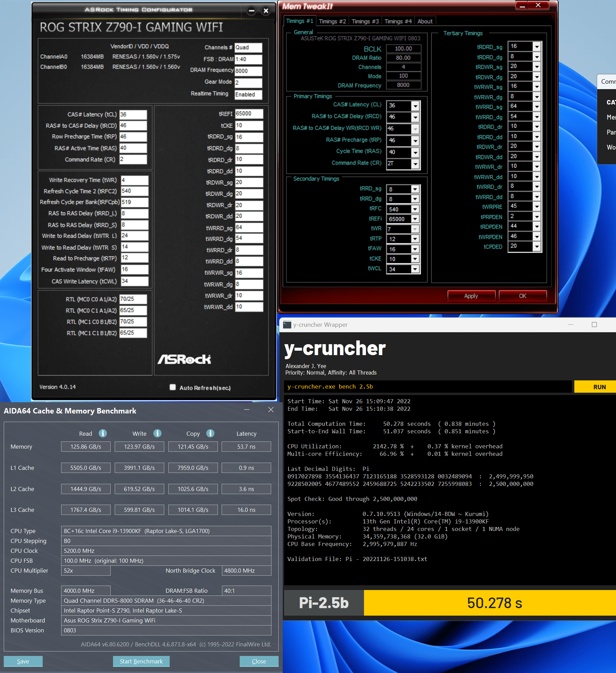Click the Save button in AIDA64
The image size is (616, 673).
[x=23, y=661]
